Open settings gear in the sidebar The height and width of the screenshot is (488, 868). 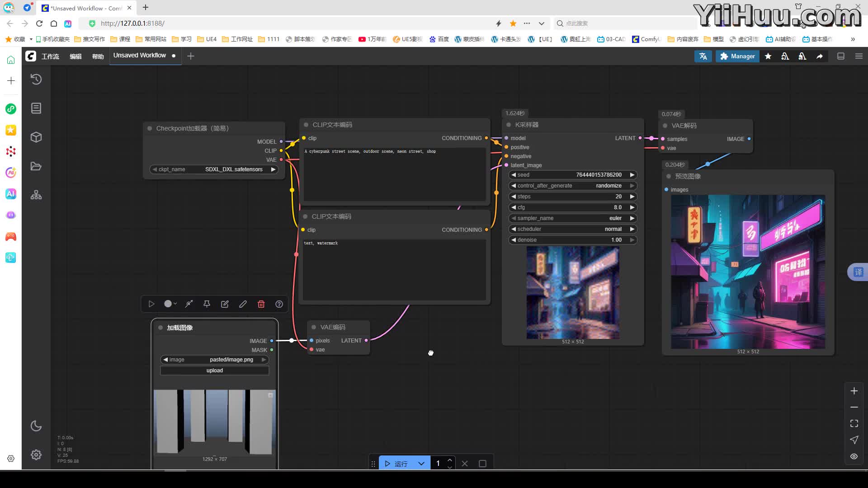36,455
